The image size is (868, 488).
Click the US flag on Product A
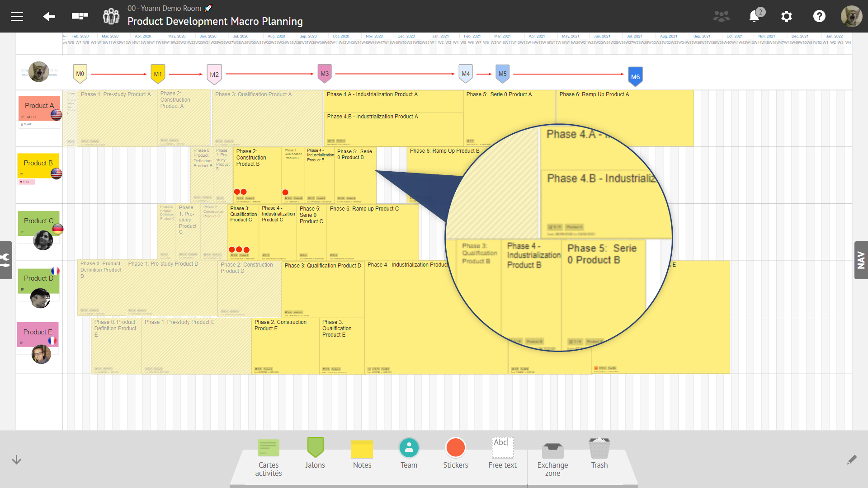[x=56, y=115]
